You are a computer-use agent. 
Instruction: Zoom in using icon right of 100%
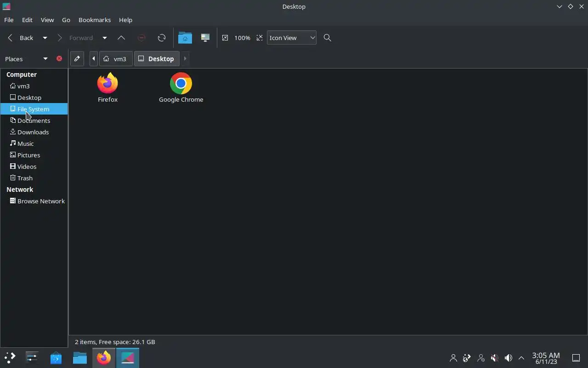coord(260,38)
